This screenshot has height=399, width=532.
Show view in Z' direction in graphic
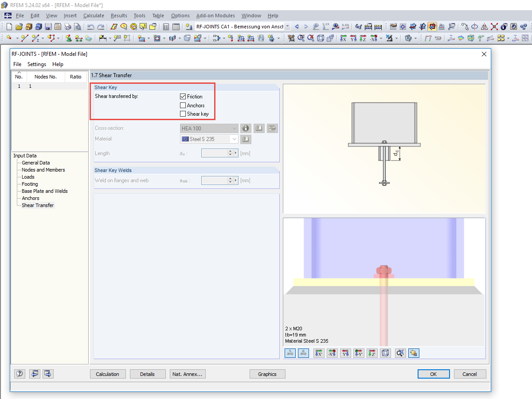pyautogui.click(x=372, y=353)
